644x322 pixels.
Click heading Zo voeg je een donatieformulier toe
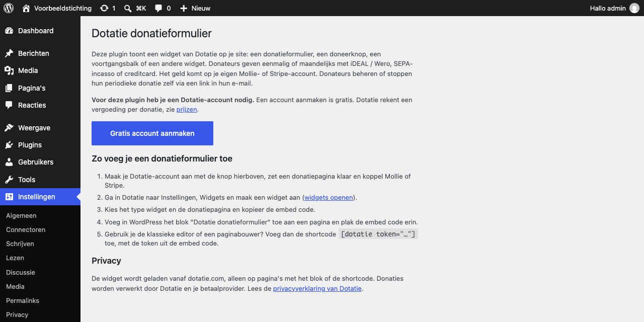(162, 158)
